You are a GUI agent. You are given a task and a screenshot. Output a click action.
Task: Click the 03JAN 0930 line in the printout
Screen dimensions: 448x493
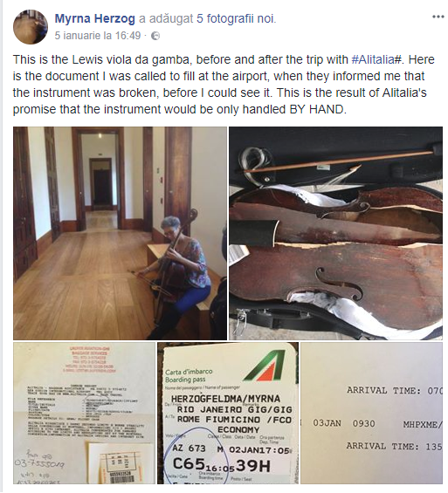[344, 423]
